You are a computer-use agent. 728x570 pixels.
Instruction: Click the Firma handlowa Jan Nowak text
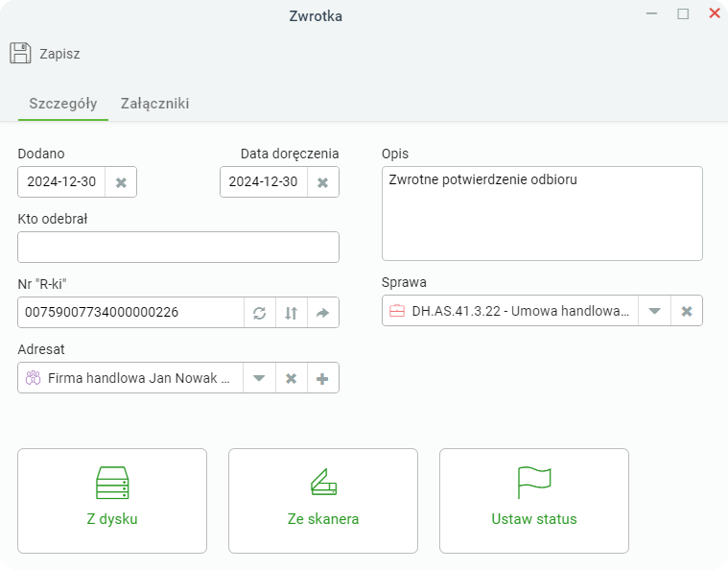click(139, 378)
